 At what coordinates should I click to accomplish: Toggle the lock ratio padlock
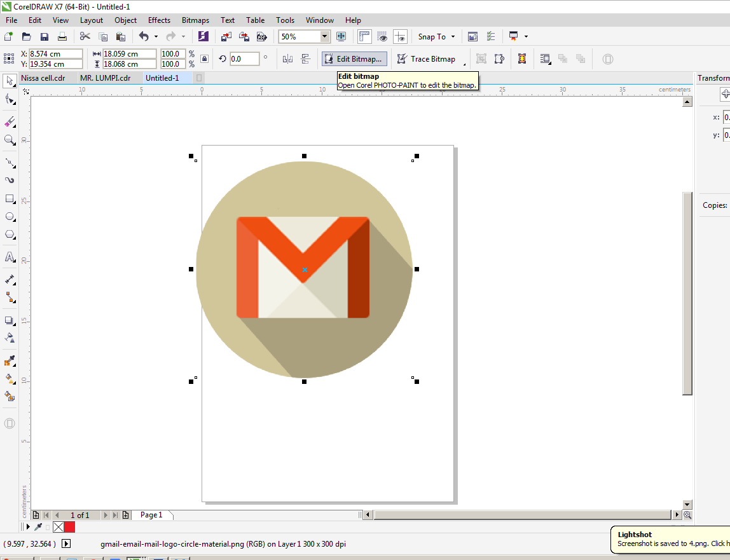(204, 58)
